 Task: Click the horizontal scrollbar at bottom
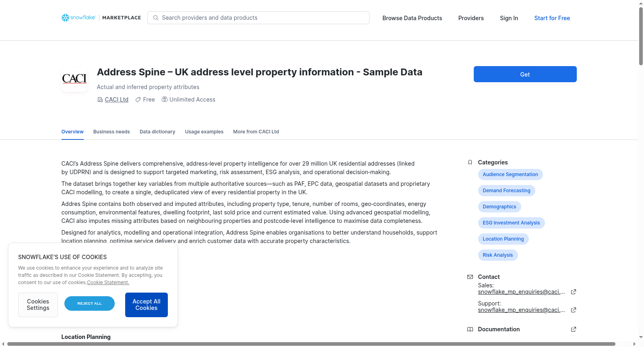311,344
